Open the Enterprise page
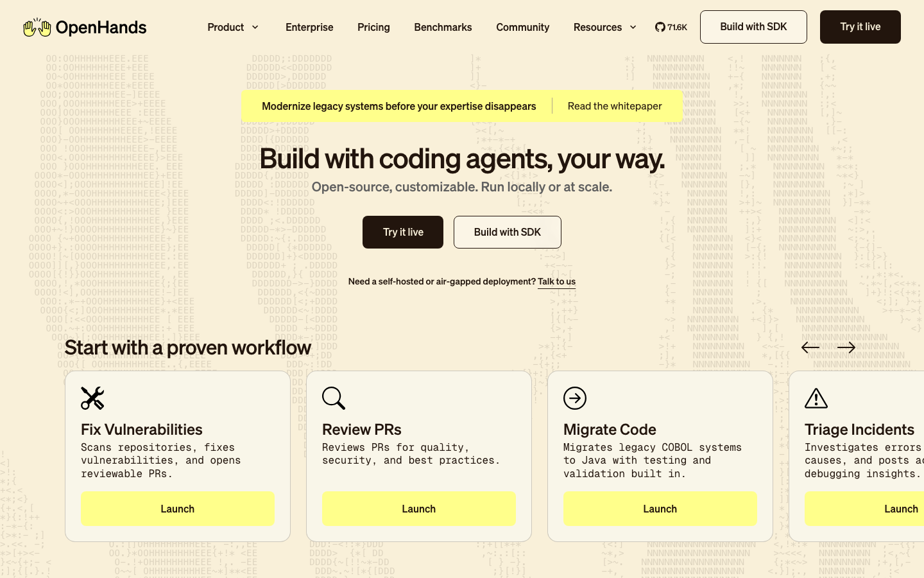924x578 pixels. click(309, 27)
